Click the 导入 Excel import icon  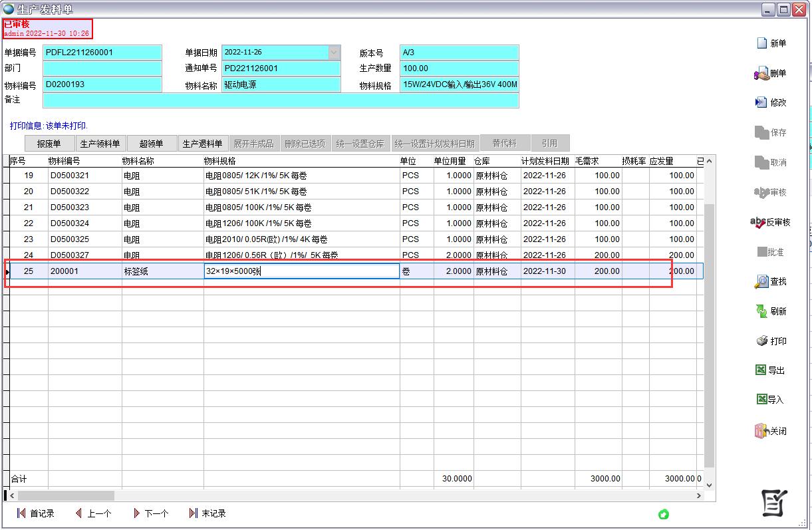[x=761, y=400]
